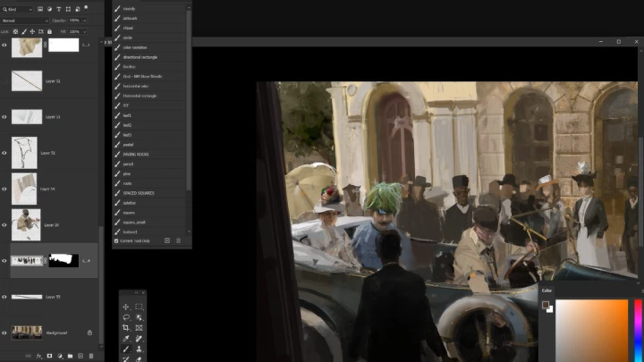
Task: Select the Object Selection tool
Action: pyautogui.click(x=139, y=317)
